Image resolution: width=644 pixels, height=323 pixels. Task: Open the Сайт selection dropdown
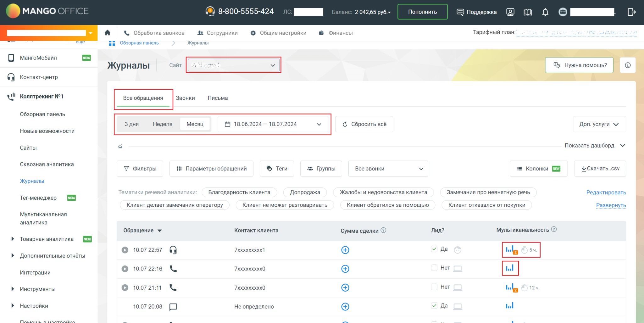[x=234, y=65]
